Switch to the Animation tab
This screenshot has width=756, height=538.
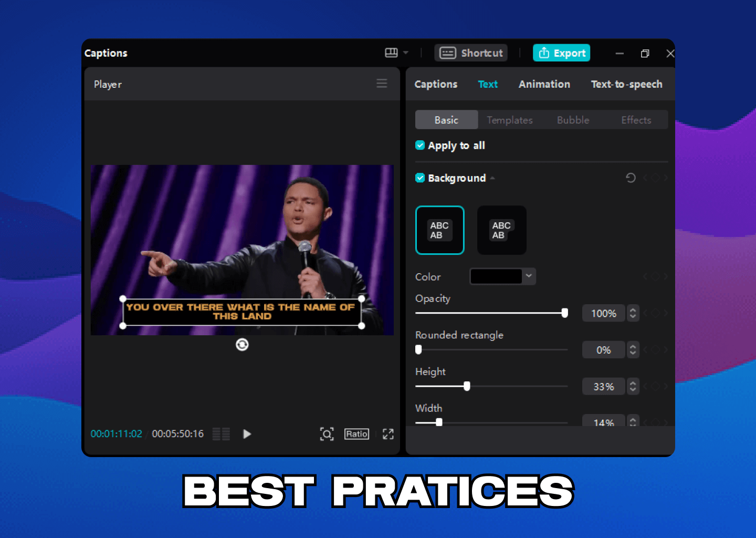pos(544,84)
